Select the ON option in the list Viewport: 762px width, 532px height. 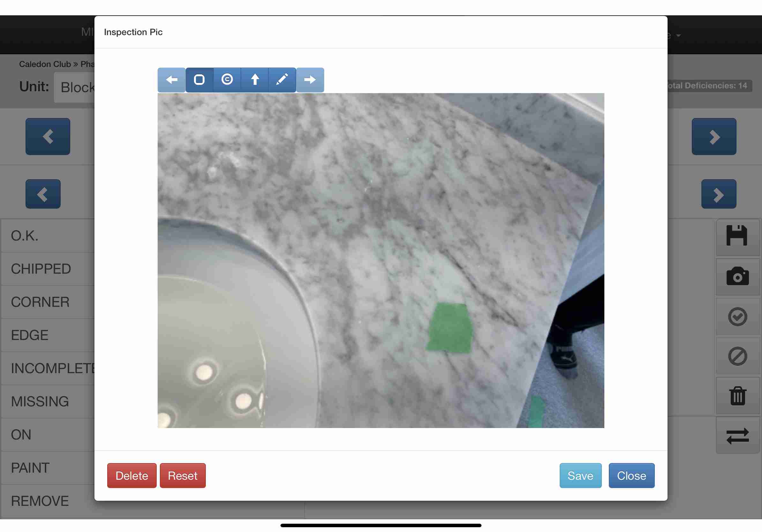pyautogui.click(x=48, y=435)
